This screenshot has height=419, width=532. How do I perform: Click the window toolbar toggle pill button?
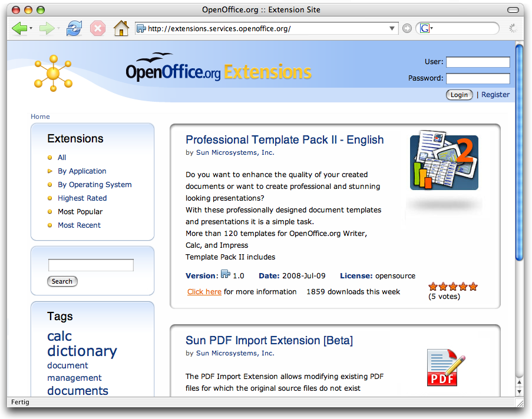(x=513, y=10)
